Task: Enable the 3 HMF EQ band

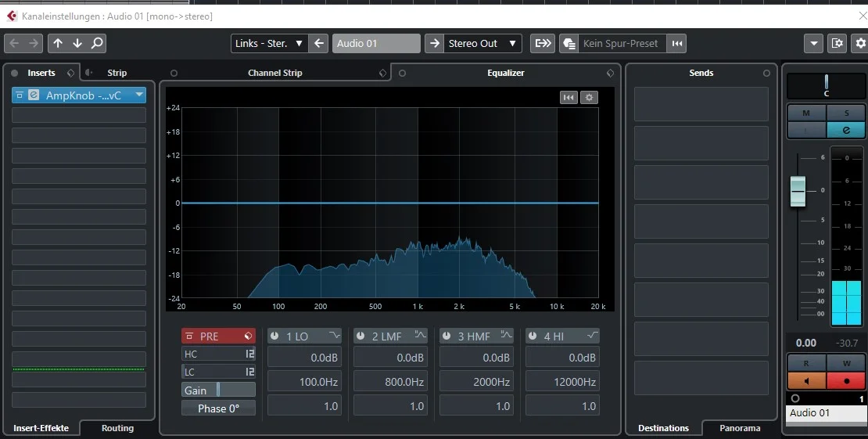Action: (447, 336)
